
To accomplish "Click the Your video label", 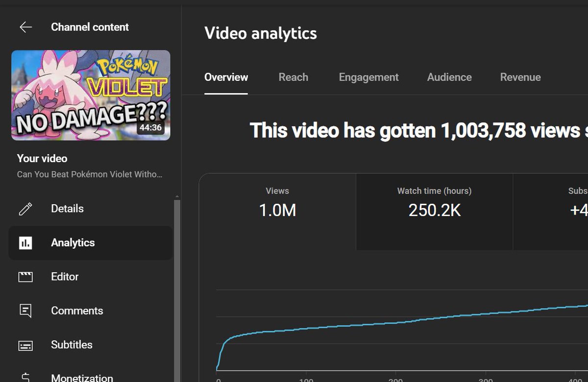I will (42, 159).
